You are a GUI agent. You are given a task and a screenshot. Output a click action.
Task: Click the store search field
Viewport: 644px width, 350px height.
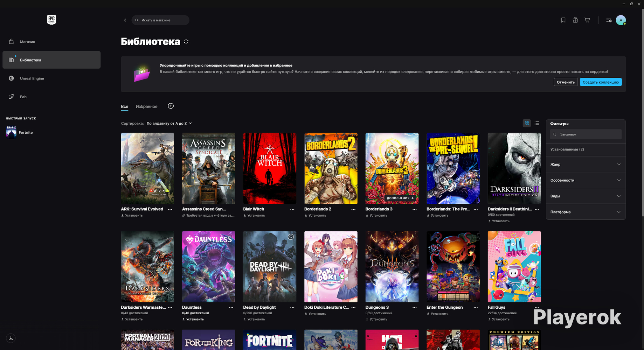[x=160, y=20]
